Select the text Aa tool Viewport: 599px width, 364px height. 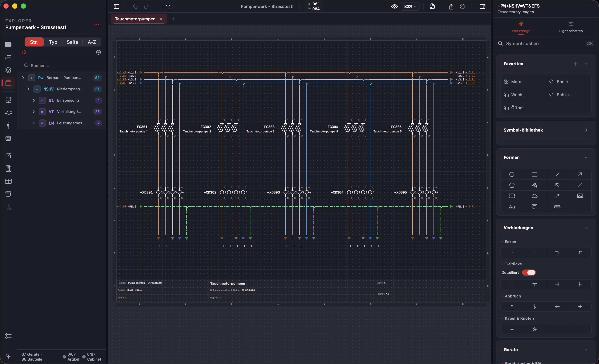coord(512,207)
